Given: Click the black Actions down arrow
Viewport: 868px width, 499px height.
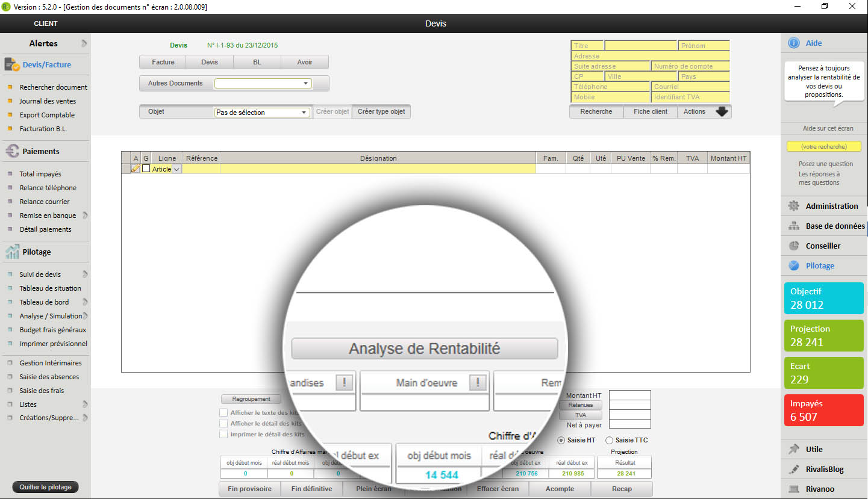Looking at the screenshot, I should (722, 111).
